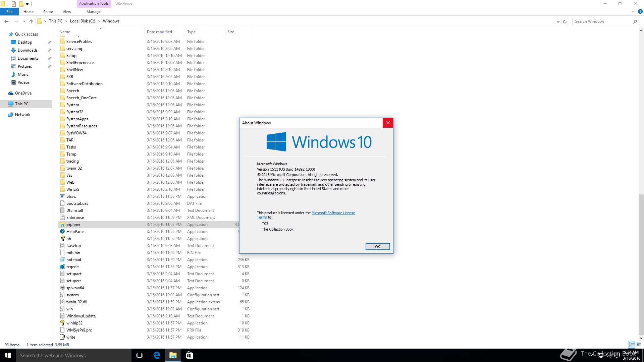
Task: Close the About Windows dialog
Action: [x=388, y=123]
